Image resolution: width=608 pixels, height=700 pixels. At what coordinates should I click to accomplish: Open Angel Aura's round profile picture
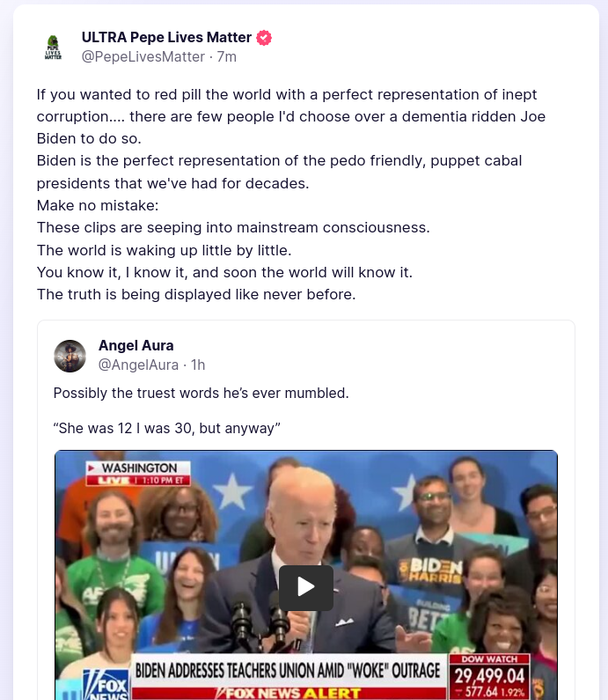[x=70, y=356]
